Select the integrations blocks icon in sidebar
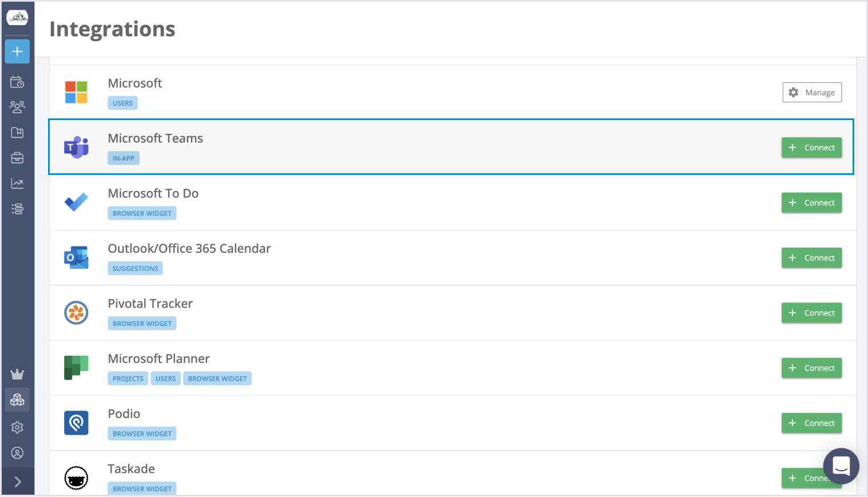Screen dimensions: 868x497 17,399
